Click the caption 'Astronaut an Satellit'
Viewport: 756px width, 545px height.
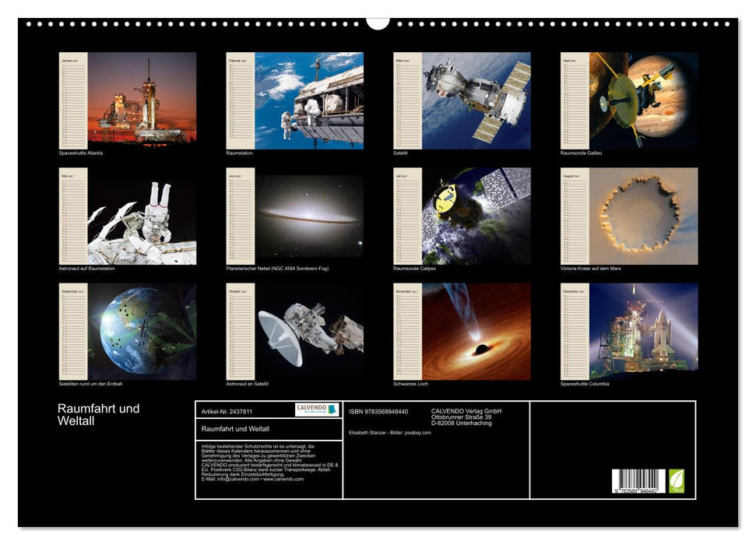click(247, 384)
